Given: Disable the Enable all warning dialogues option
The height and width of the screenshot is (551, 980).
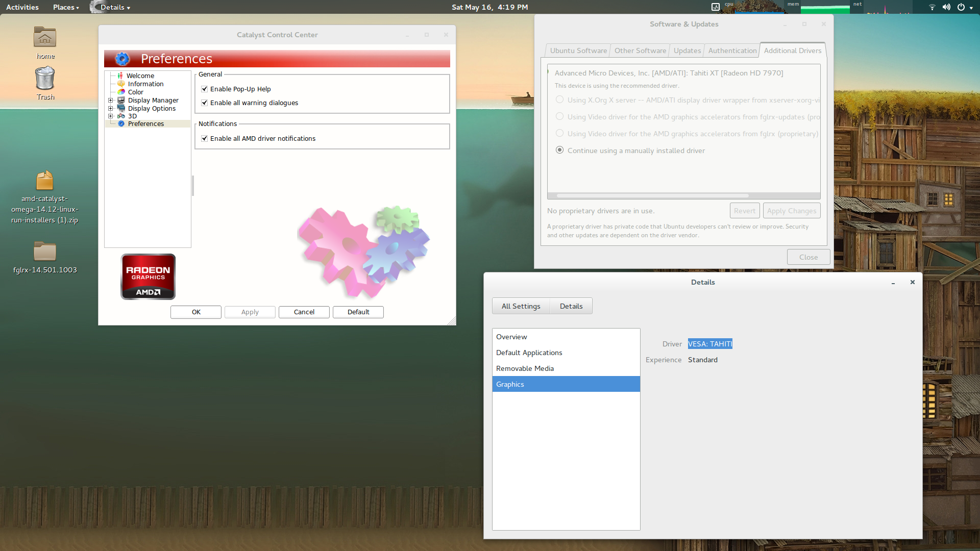Looking at the screenshot, I should (204, 103).
